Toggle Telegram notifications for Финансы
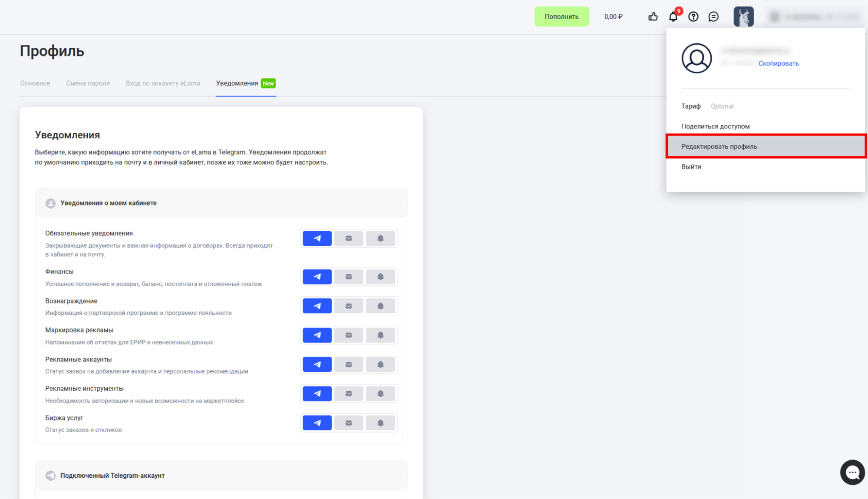Screen dimensions: 868x499 pos(317,277)
